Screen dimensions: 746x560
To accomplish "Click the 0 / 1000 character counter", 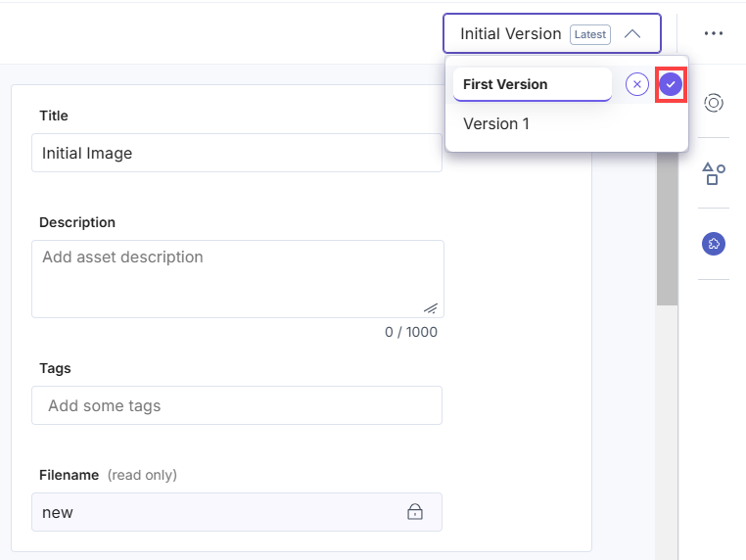I will point(411,332).
